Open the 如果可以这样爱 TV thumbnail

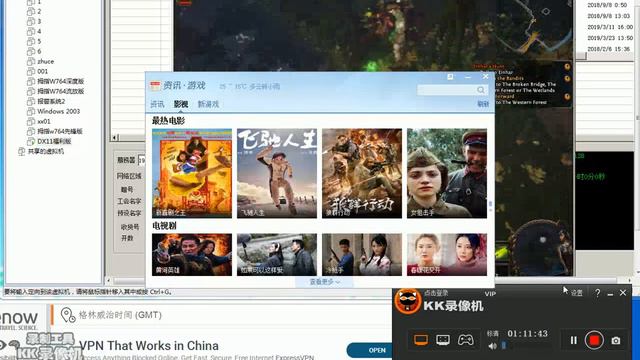(277, 254)
